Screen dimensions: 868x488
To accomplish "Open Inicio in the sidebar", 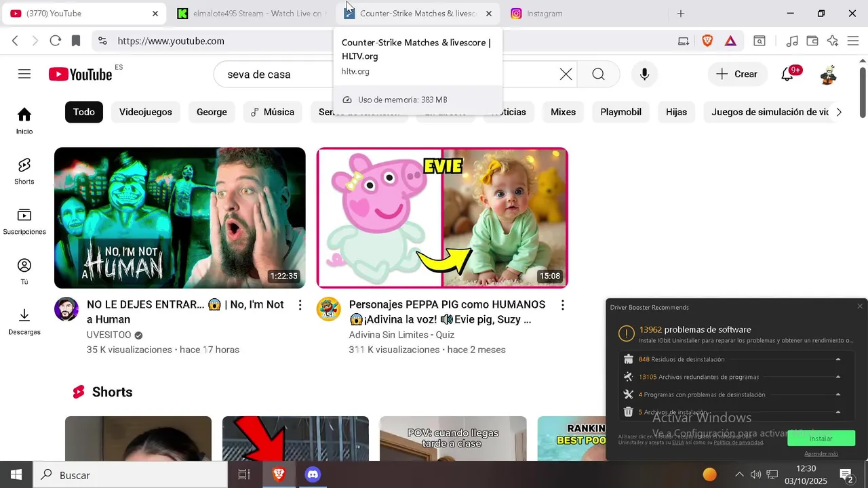I will pos(24,121).
